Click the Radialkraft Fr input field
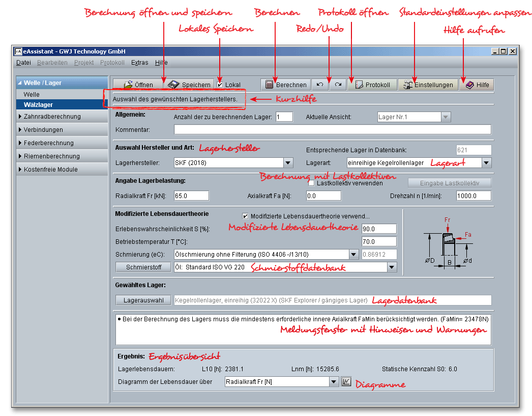 click(x=190, y=195)
